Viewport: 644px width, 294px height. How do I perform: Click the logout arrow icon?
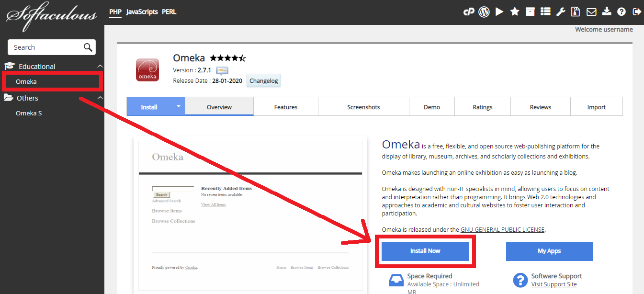[x=636, y=12]
